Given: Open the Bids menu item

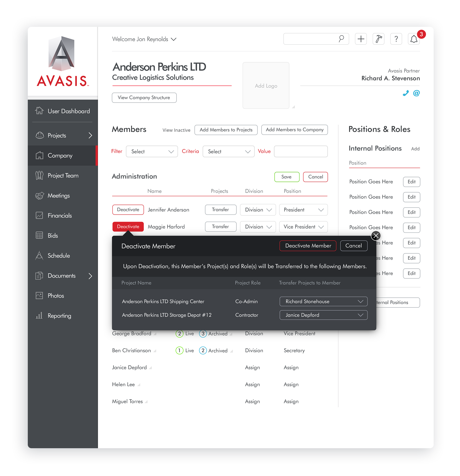Looking at the screenshot, I should pyautogui.click(x=63, y=235).
